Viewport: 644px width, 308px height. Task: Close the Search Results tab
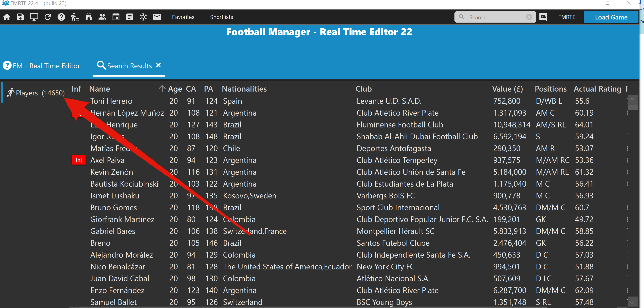pyautogui.click(x=158, y=65)
